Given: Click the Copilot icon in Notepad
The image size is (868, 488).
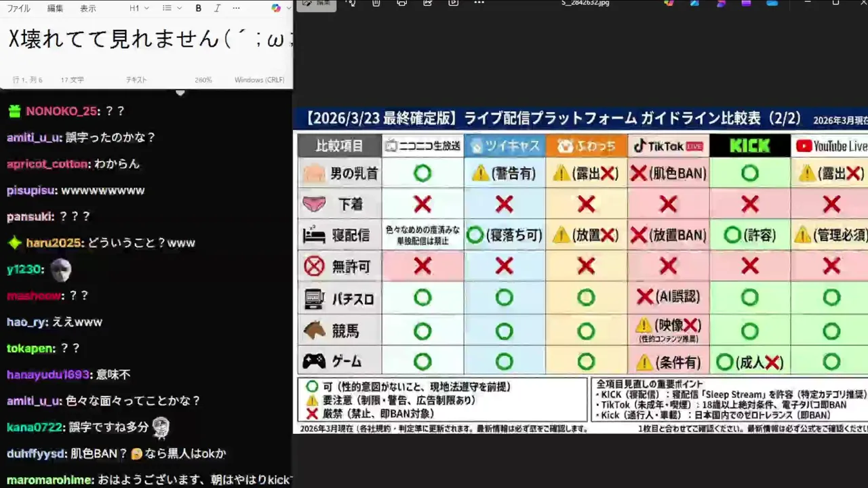Looking at the screenshot, I should click(275, 8).
